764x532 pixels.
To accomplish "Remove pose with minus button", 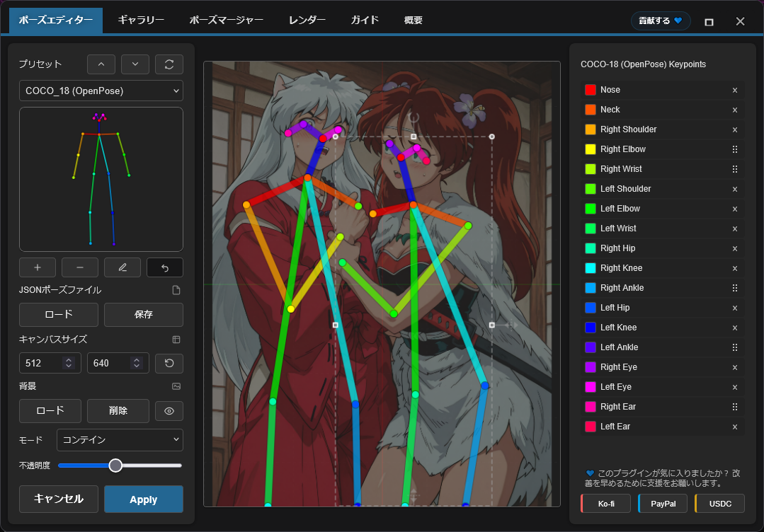I will point(80,267).
